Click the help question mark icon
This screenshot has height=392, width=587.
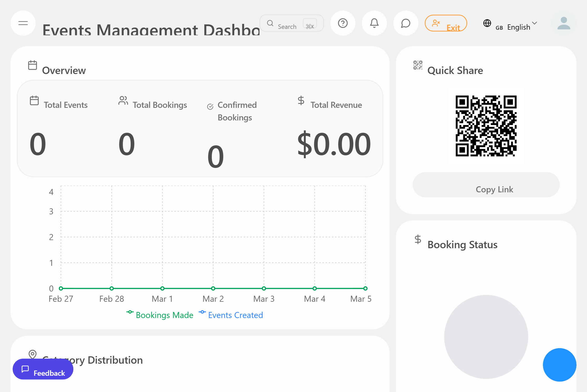pos(343,23)
